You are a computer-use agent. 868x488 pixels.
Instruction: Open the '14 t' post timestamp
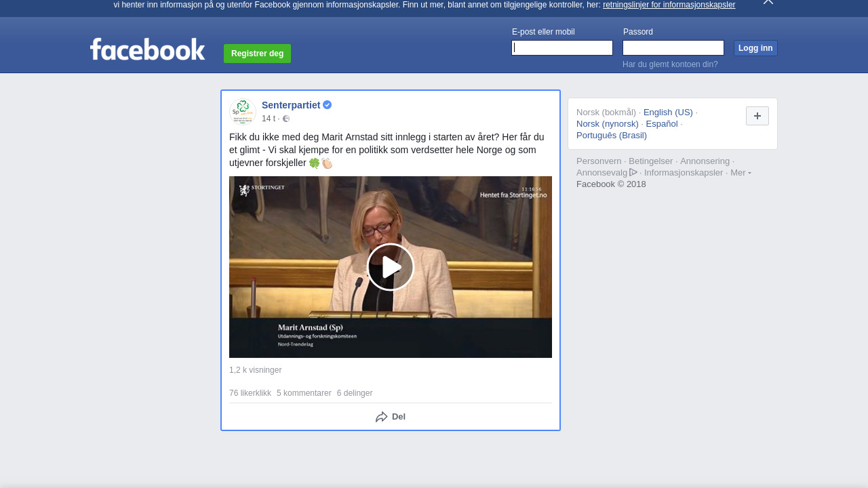tap(269, 119)
